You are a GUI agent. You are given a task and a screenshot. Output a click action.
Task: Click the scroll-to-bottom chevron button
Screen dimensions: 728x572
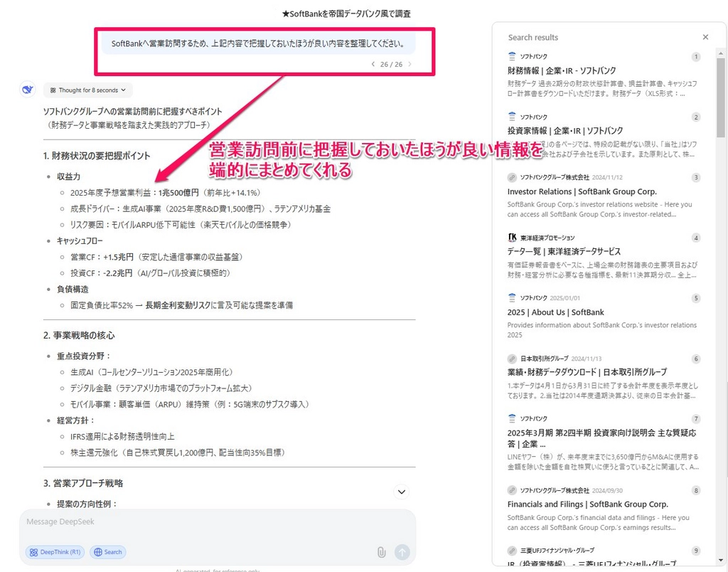(401, 492)
